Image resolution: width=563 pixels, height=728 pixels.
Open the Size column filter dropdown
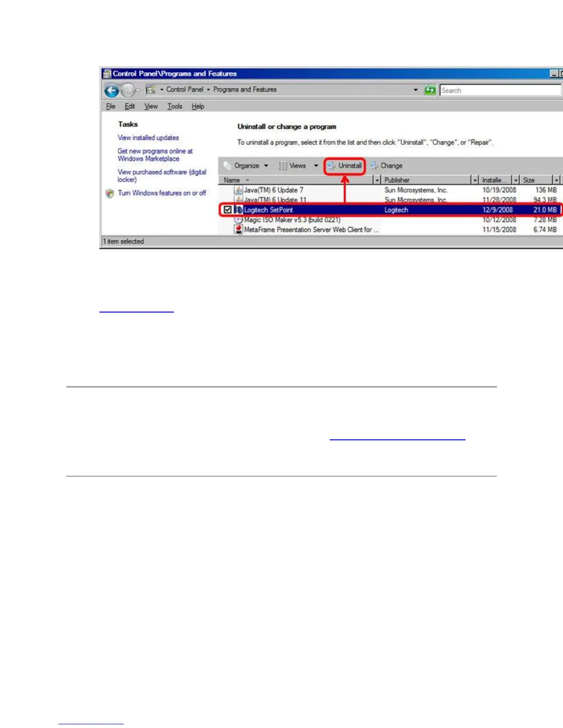coord(557,180)
